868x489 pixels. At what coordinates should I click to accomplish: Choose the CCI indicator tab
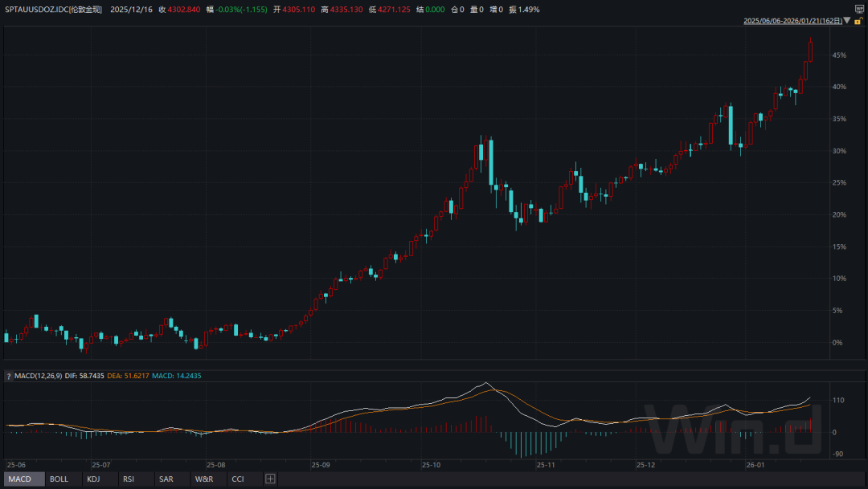click(x=238, y=479)
